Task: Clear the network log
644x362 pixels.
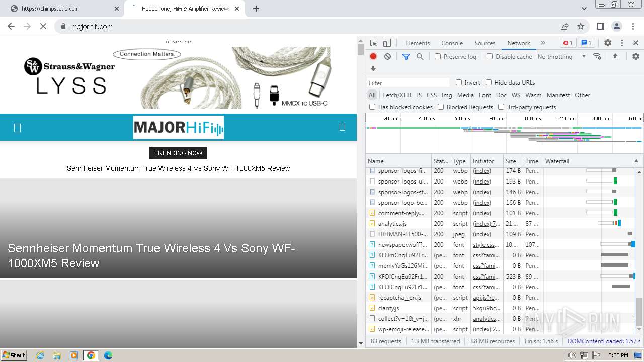Action: [x=387, y=57]
